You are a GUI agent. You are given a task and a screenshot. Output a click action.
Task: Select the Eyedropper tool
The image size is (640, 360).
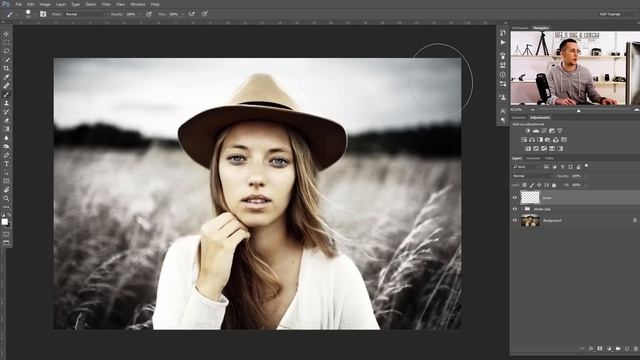click(x=6, y=77)
